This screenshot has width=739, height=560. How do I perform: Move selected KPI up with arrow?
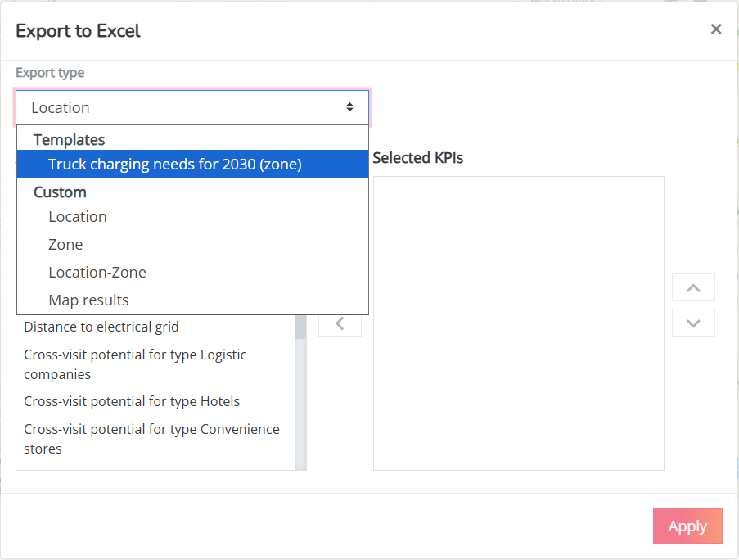(693, 287)
